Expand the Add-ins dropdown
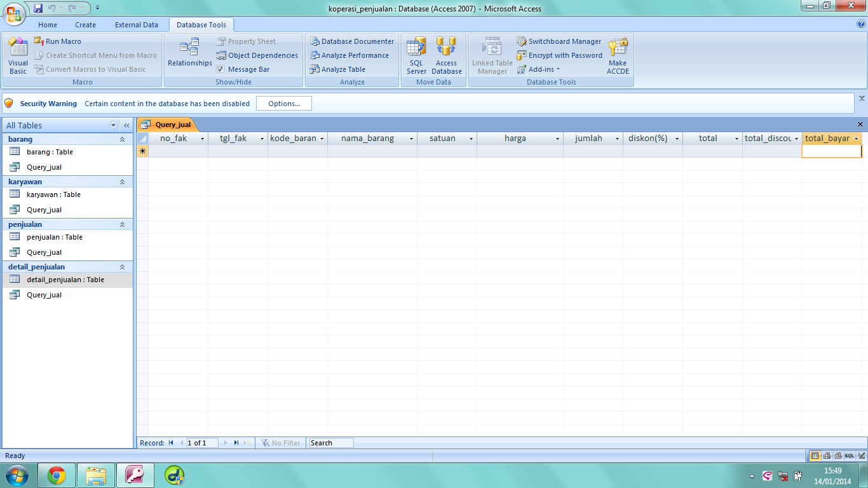 click(x=539, y=69)
